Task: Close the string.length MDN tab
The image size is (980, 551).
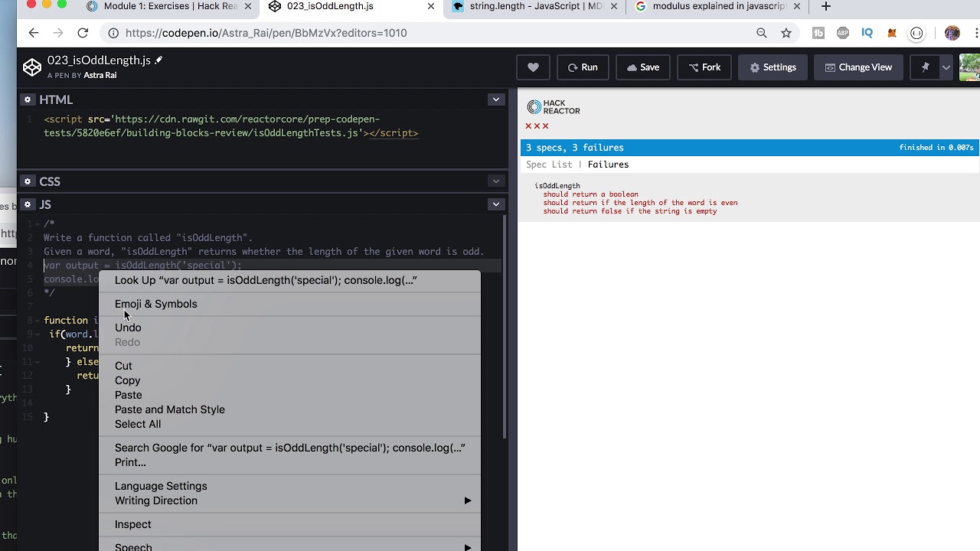Action: click(614, 6)
